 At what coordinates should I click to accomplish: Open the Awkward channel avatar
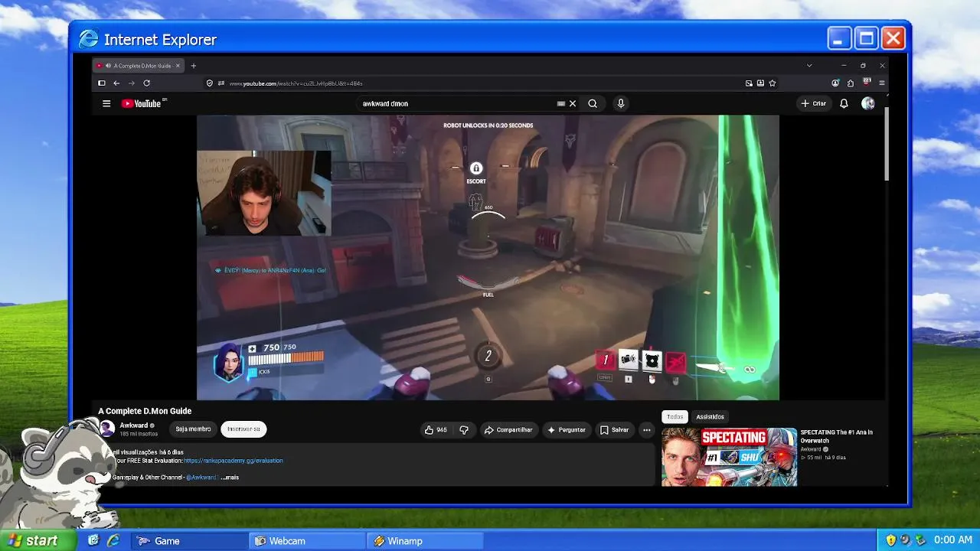point(108,429)
